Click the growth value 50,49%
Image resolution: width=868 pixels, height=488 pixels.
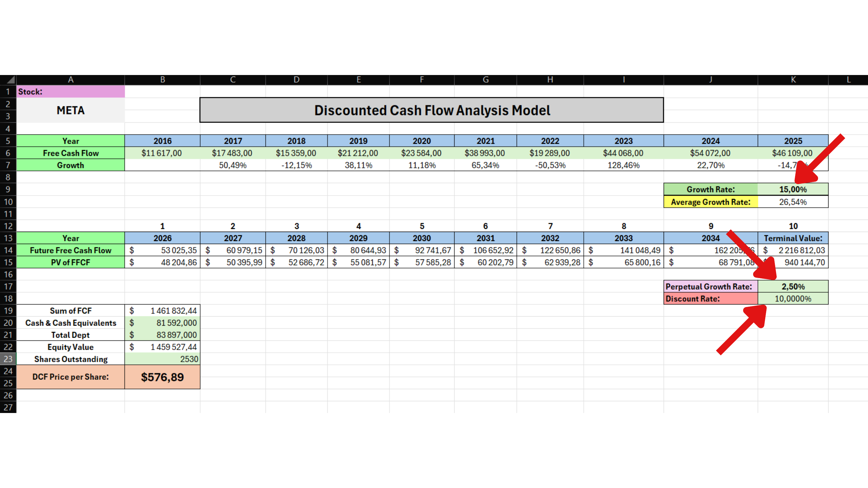tap(233, 165)
